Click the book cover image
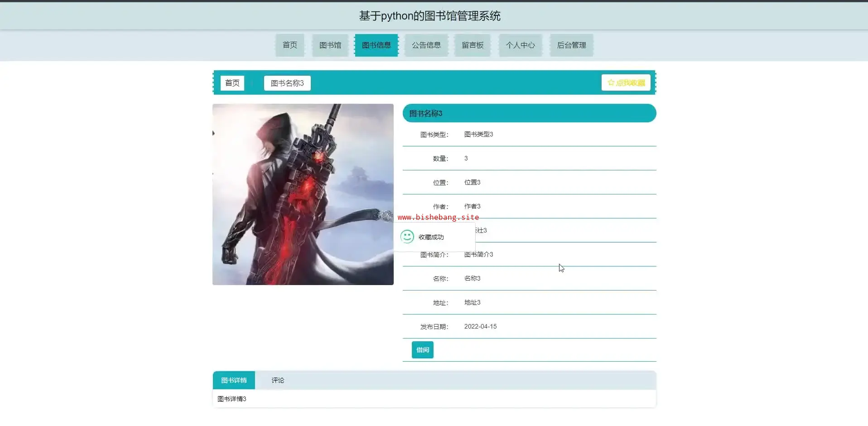Screen dimensions: 868x426 (303, 194)
